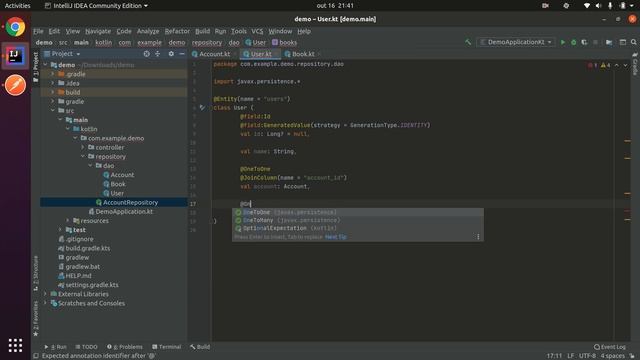
Task: Click the expand/collapse all icon in Project panel header
Action: [158, 54]
